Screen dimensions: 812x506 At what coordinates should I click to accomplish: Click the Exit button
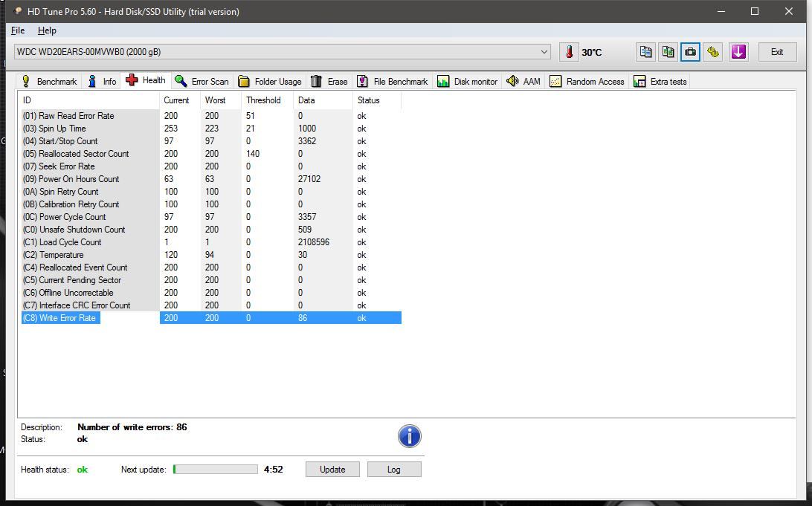(x=777, y=52)
